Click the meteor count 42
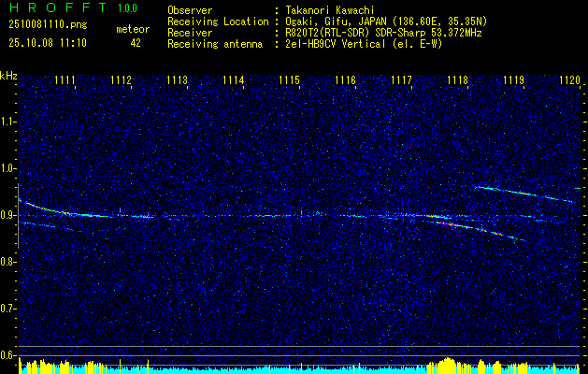This screenshot has height=374, width=588. [x=136, y=43]
